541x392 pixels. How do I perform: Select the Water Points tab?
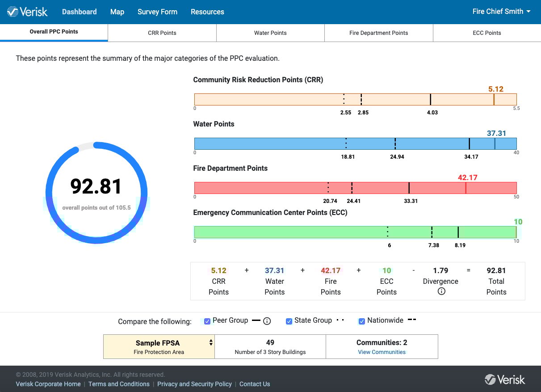click(270, 33)
